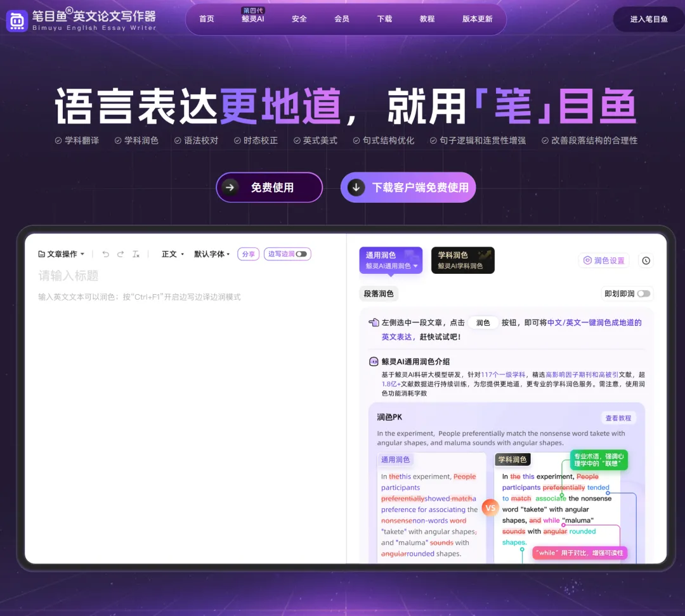
Task: Open the 安全 navigation item
Action: (x=299, y=19)
